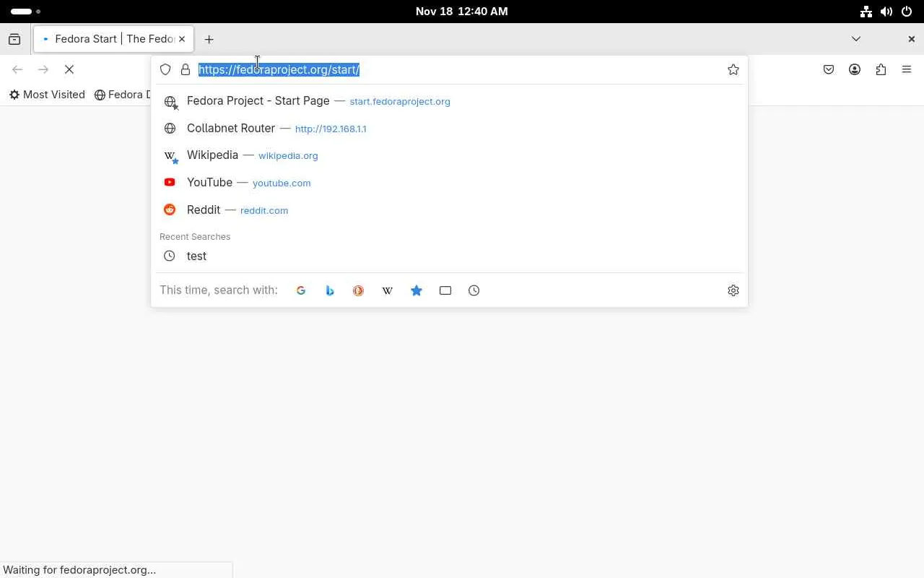Click the URL address field
Screen dimensions: 924x578
(459, 69)
